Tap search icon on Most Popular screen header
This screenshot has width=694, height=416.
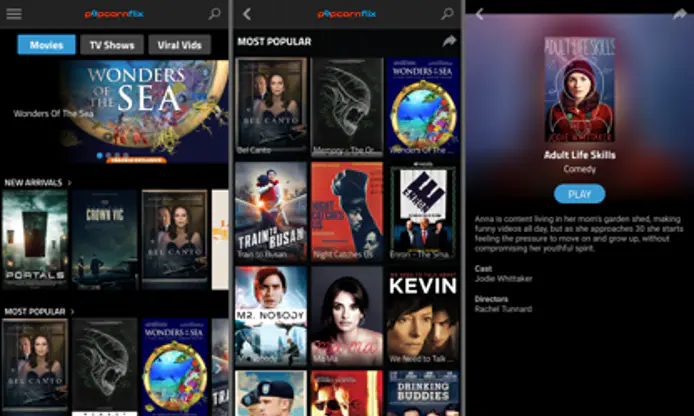pos(447,15)
